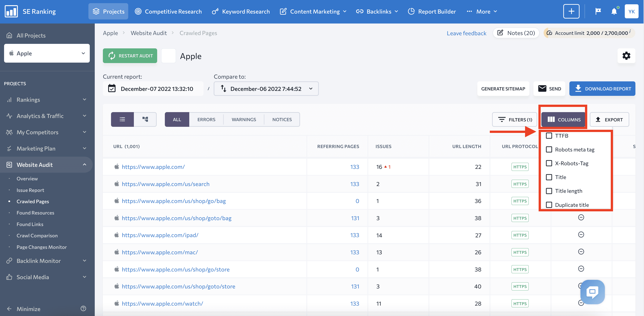Open Keyword Research in top navigation

(241, 12)
